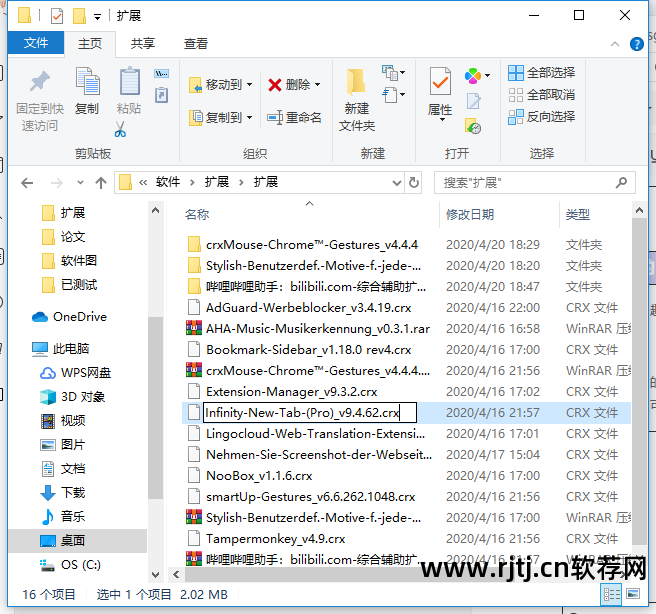Viewport: 656px width, 614px height.
Task: Expand the address bar history dropdown
Action: tap(397, 183)
